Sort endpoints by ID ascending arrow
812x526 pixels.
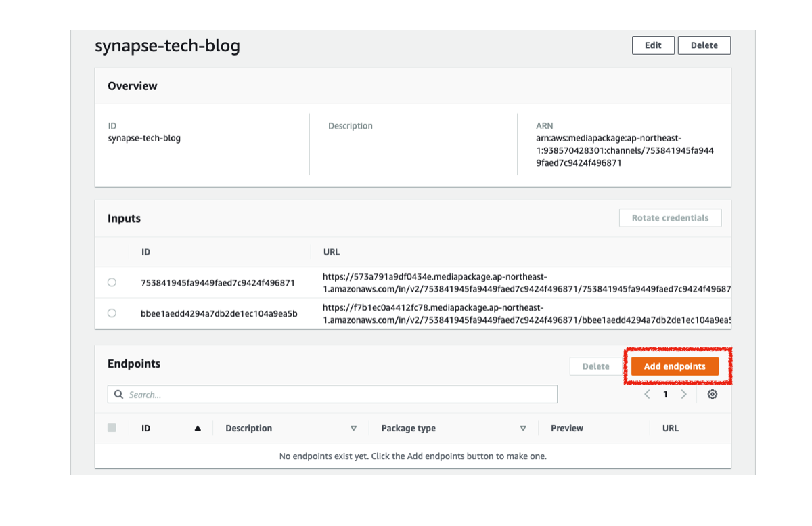198,429
